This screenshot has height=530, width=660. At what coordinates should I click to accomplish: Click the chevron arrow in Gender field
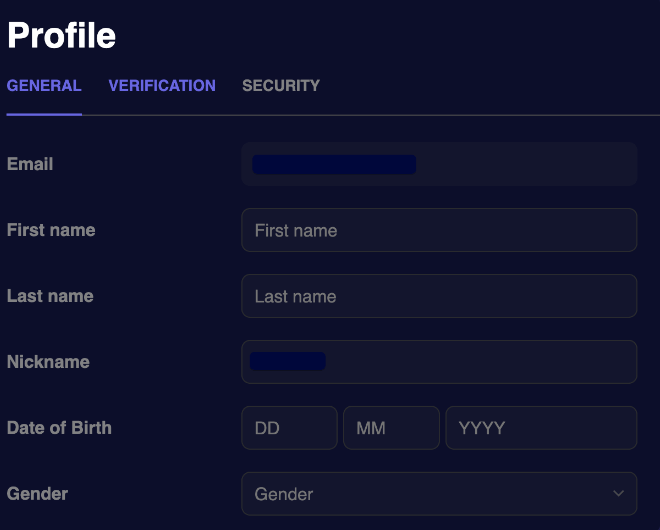tap(619, 493)
